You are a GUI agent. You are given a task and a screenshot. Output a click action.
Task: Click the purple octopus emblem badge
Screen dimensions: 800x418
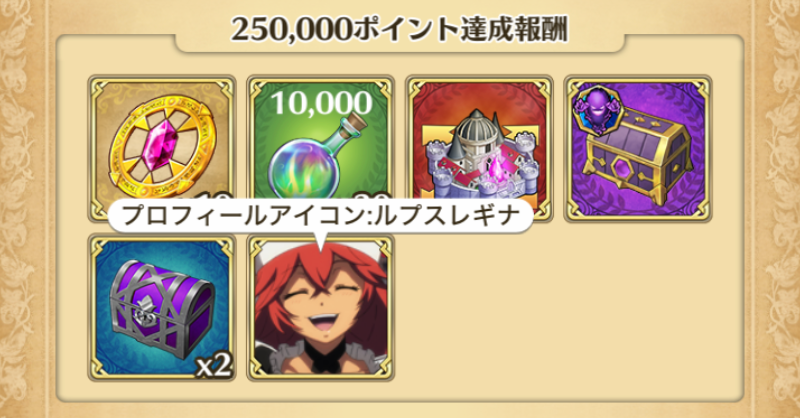pyautogui.click(x=595, y=113)
